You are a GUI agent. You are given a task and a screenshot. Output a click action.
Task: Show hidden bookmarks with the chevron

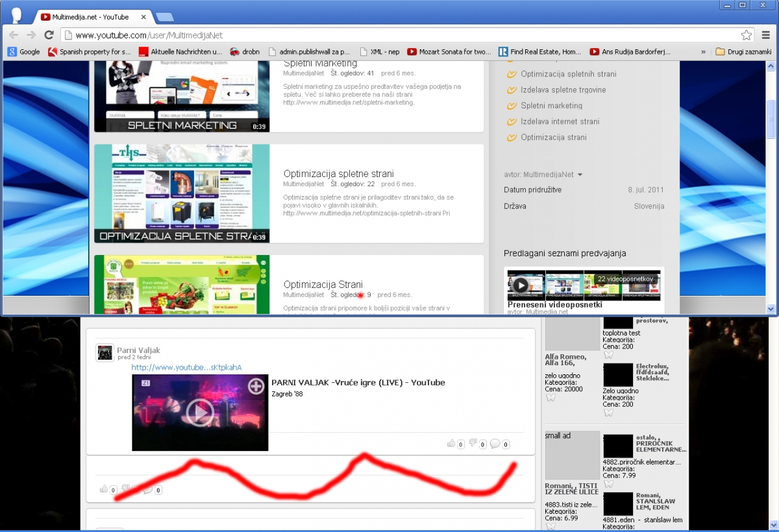click(703, 52)
